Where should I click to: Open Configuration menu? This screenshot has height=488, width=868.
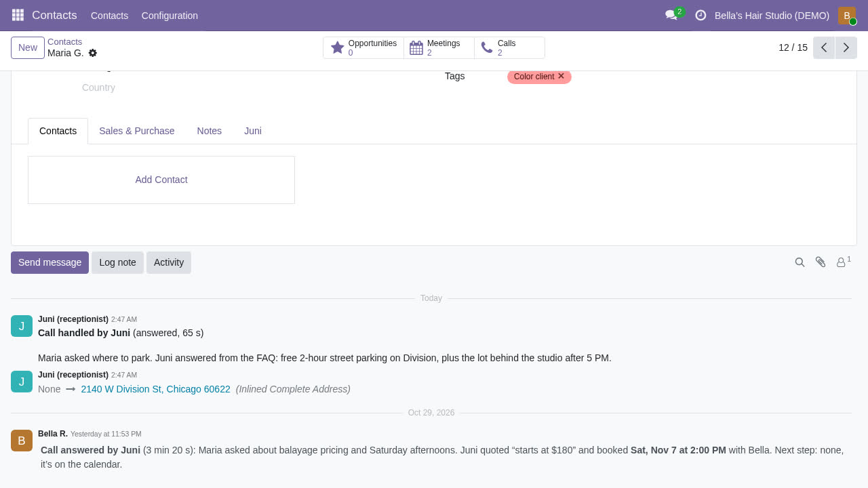(170, 16)
